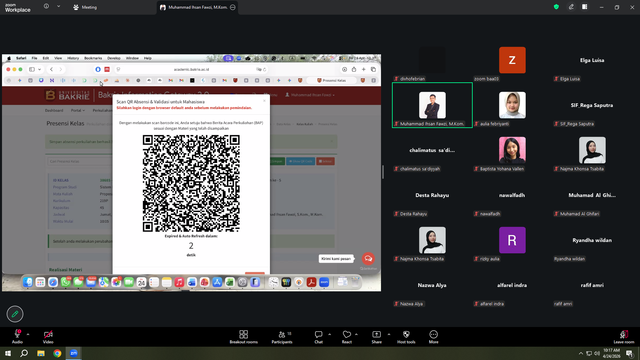Open Breakout rooms from the meeting toolbar
This screenshot has height=360, width=640.
pos(244,337)
